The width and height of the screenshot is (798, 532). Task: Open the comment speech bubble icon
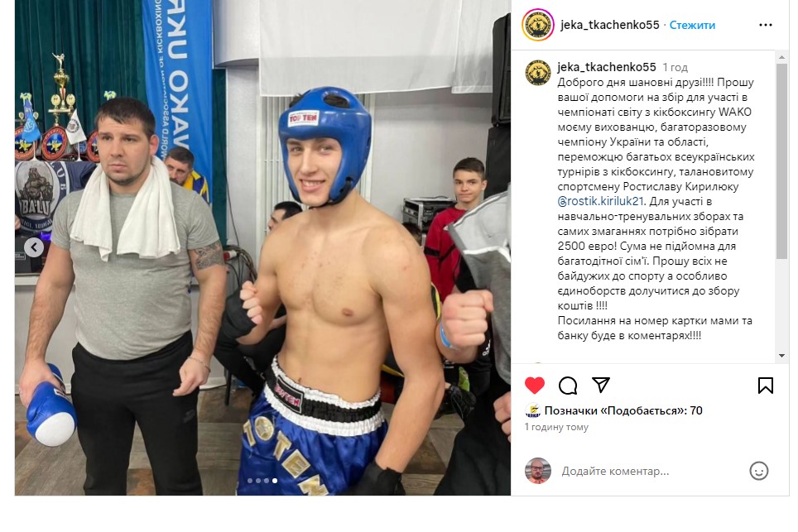coord(567,386)
